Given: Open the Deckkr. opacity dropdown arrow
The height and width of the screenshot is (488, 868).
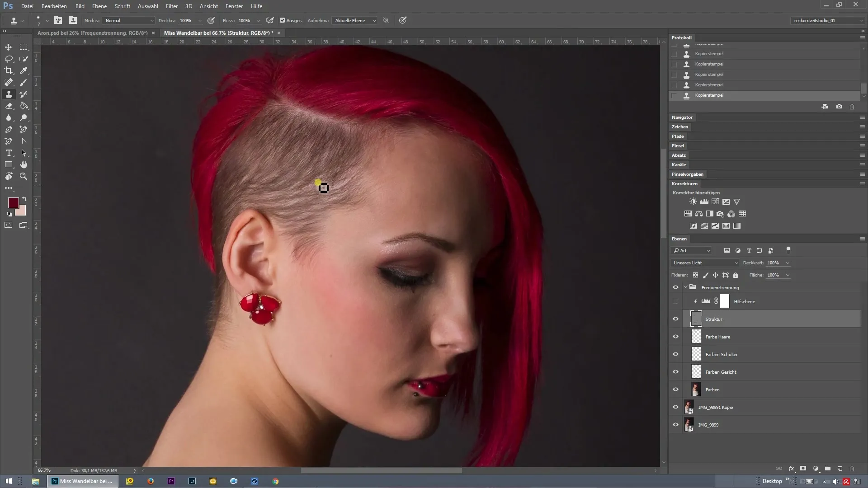Looking at the screenshot, I should (x=200, y=20).
